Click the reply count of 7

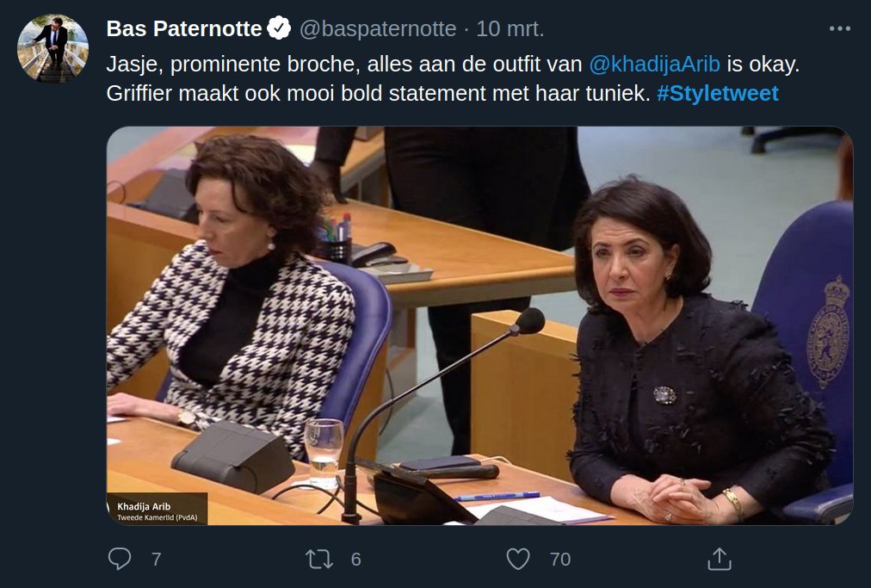(x=157, y=559)
